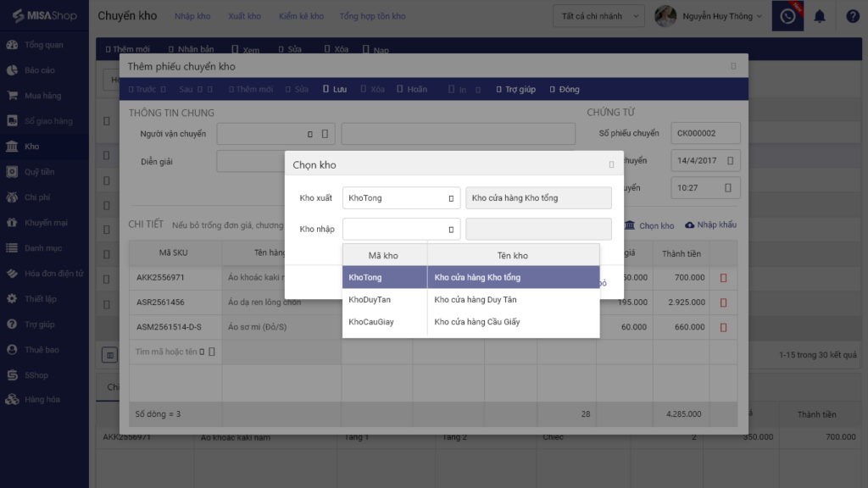868x488 pixels.
Task: Tick the checkbox beside the AKK2556971 row
Action: [106, 280]
